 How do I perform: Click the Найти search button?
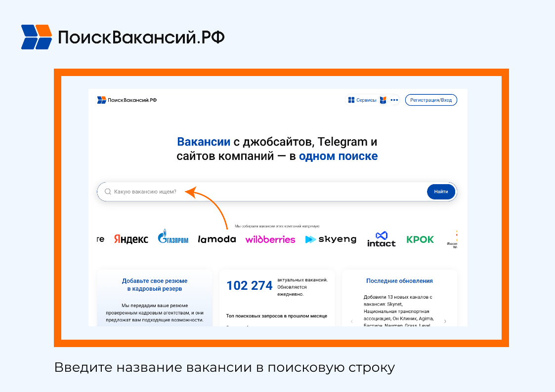(441, 192)
